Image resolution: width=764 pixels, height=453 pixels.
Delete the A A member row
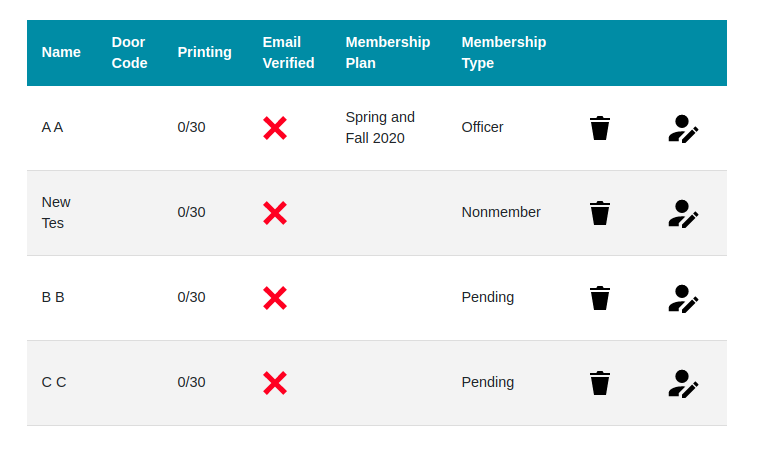click(x=599, y=128)
